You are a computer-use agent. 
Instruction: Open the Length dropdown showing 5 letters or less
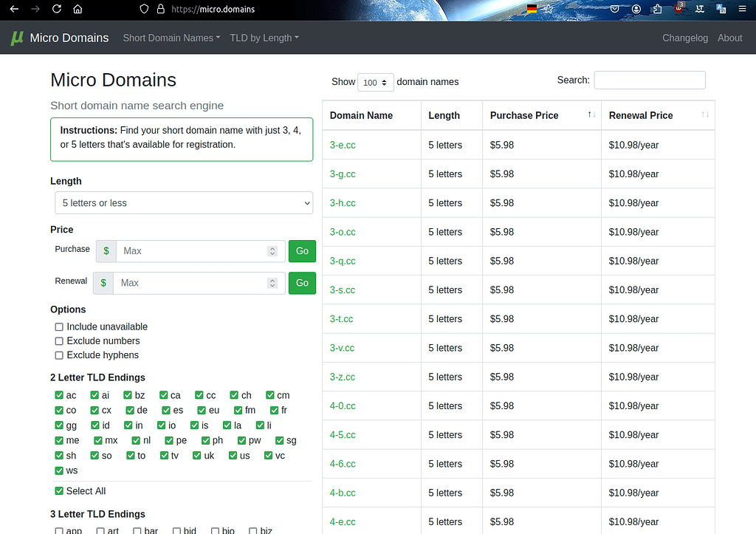point(182,202)
